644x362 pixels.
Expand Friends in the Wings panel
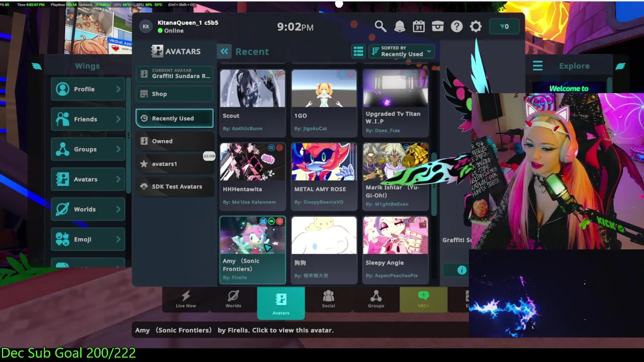[88, 119]
